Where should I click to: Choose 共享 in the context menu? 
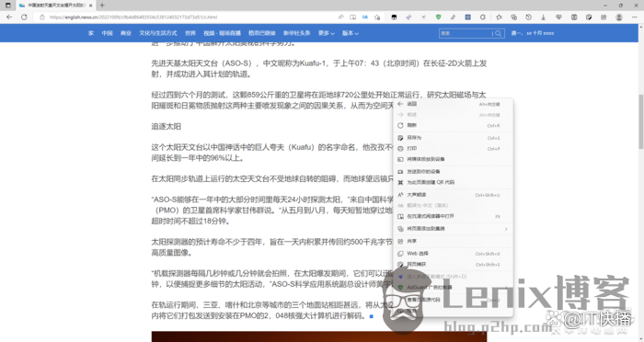(x=453, y=242)
